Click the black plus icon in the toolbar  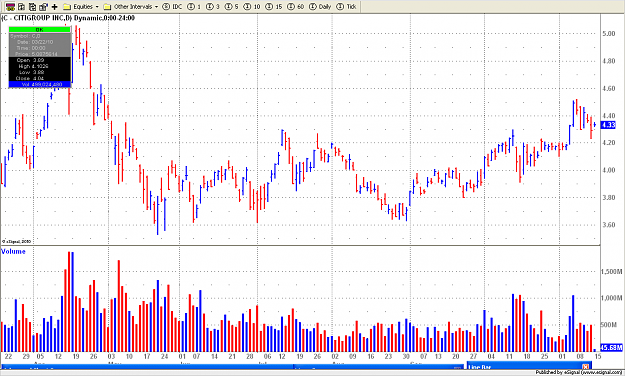pyautogui.click(x=55, y=6)
